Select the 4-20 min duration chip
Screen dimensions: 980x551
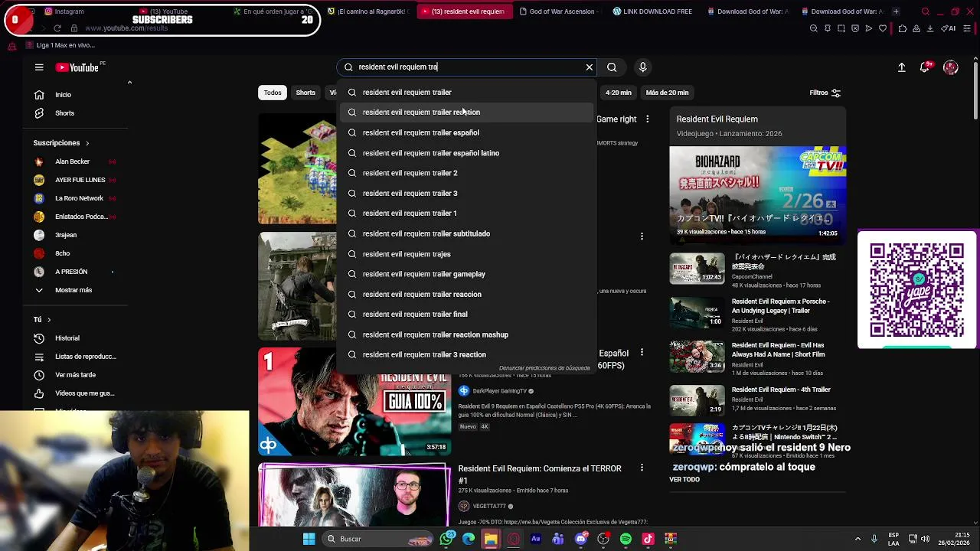click(619, 93)
